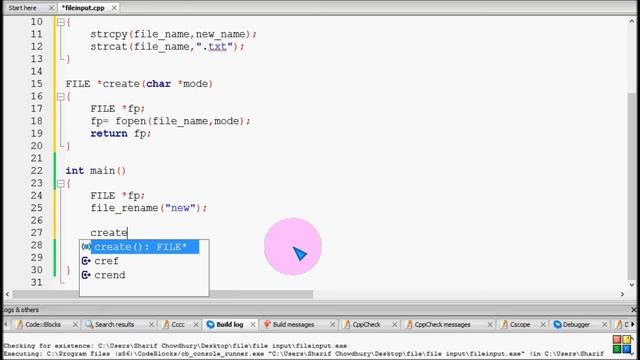This screenshot has width=640, height=360.
Task: Close the Debugger tab
Action: tap(604, 324)
